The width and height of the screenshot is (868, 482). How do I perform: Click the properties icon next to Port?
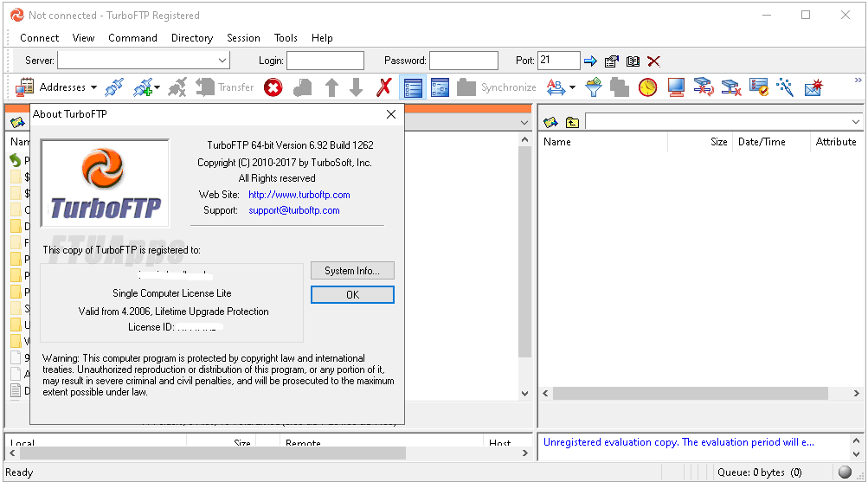612,61
